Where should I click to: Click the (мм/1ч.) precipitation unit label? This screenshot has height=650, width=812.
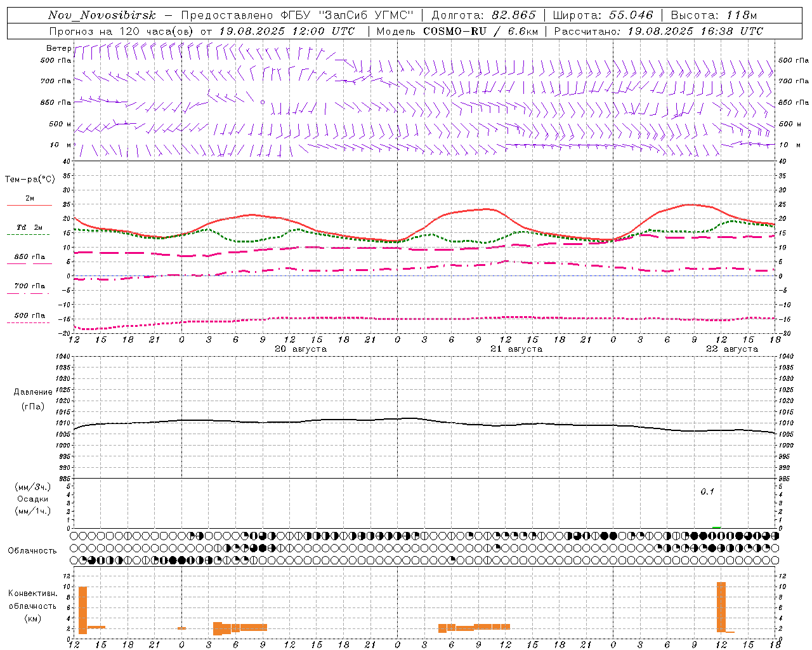32,511
